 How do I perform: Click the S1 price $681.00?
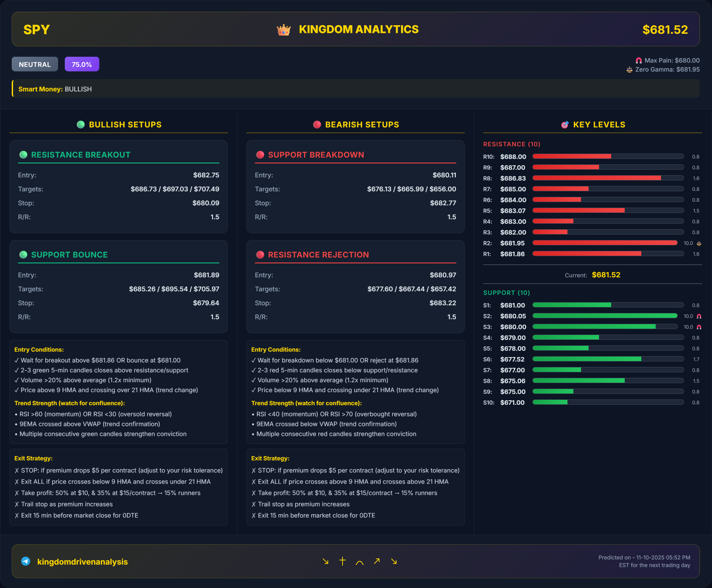pos(513,305)
